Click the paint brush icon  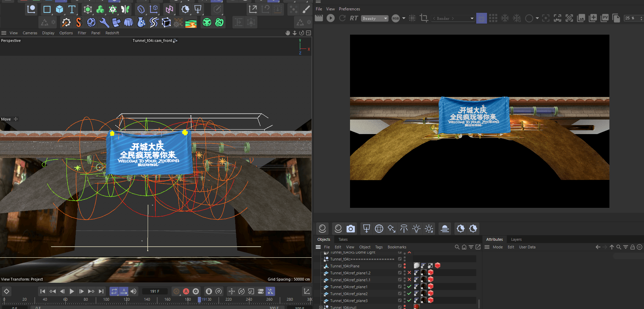click(306, 9)
